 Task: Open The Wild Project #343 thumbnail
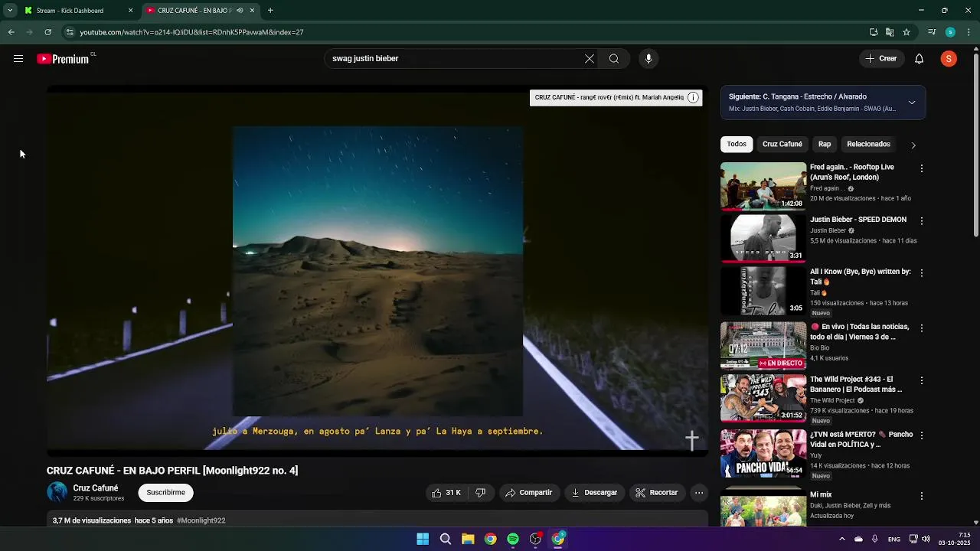tap(763, 398)
